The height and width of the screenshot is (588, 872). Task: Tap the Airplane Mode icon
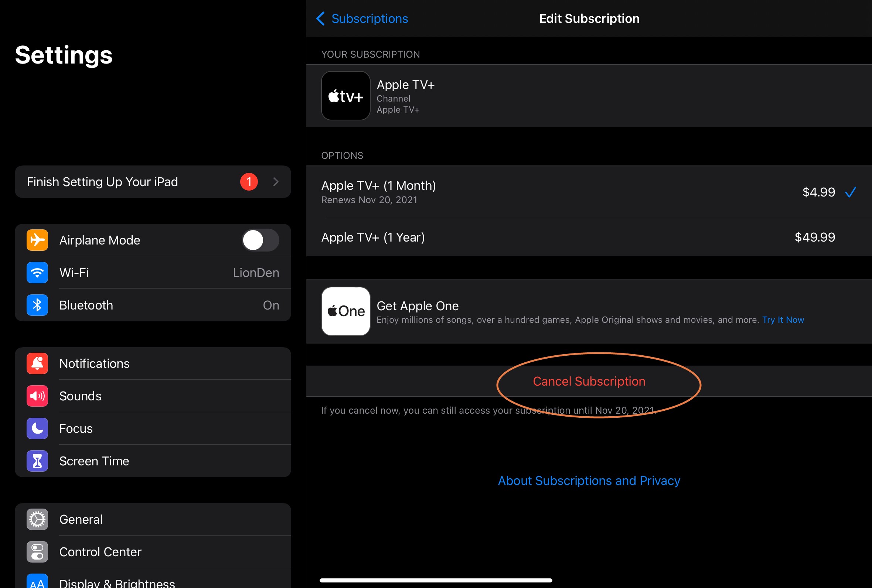(37, 240)
